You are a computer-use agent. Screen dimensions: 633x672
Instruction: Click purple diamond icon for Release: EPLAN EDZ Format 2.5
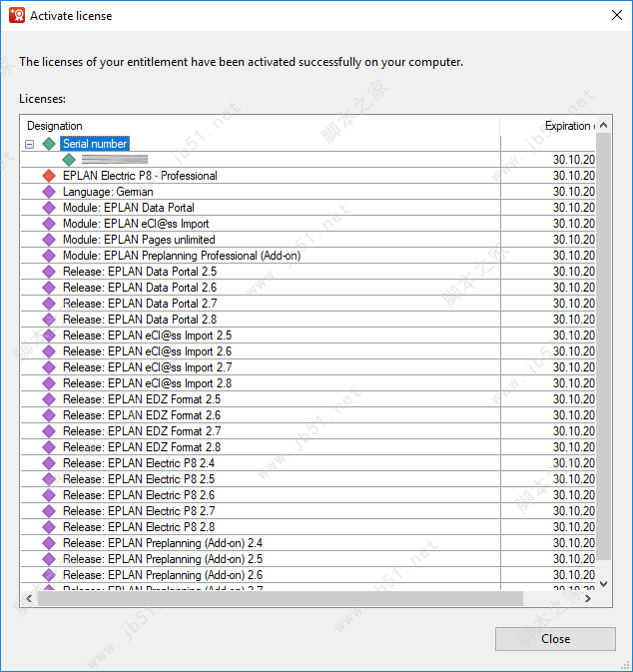point(49,399)
